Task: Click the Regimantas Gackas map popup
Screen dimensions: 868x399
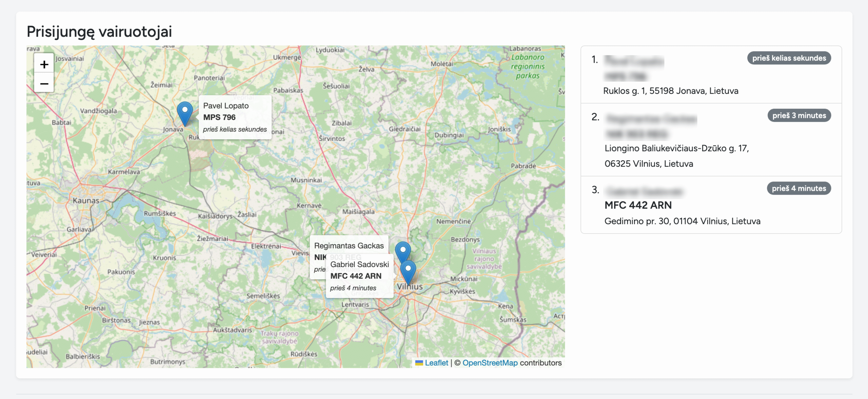Action: pyautogui.click(x=349, y=245)
